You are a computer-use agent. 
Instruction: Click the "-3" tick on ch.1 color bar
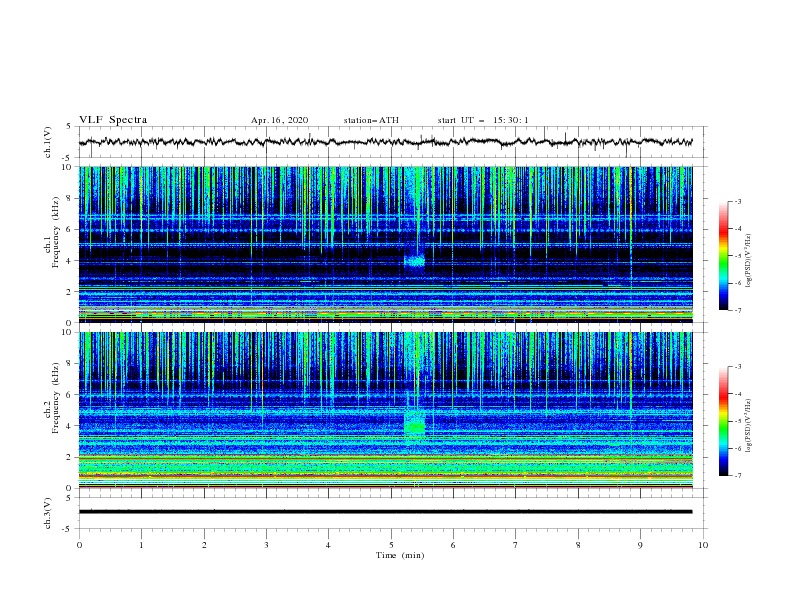(737, 201)
